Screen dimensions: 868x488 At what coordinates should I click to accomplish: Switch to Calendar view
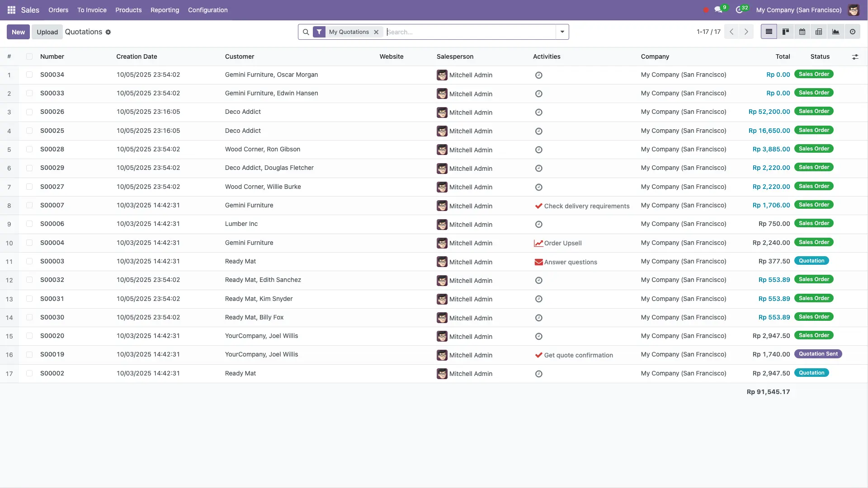[802, 32]
